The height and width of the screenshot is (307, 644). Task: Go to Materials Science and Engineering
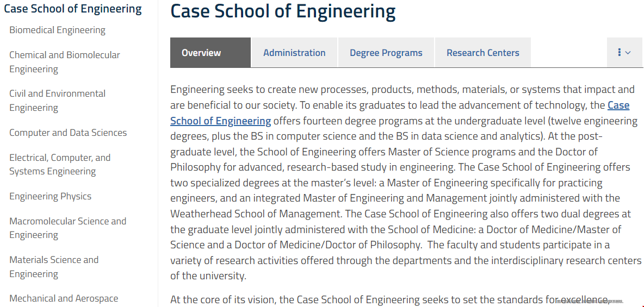point(54,266)
